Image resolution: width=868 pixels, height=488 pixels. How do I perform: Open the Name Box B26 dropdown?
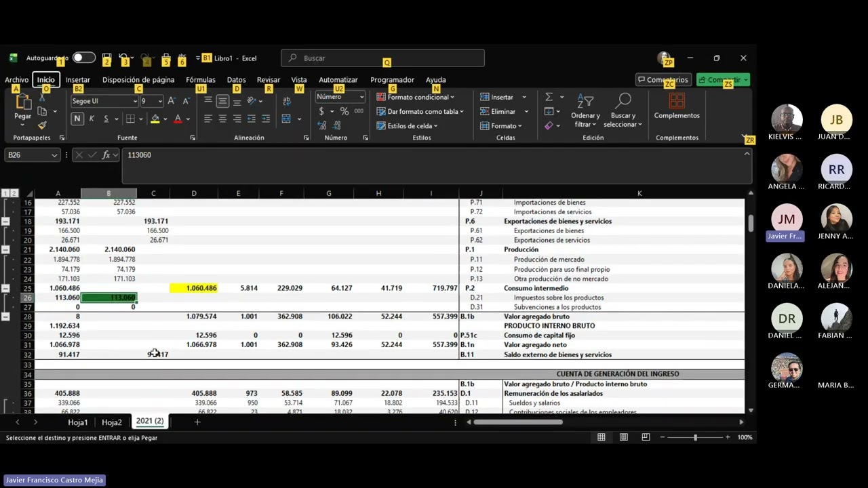pyautogui.click(x=54, y=155)
